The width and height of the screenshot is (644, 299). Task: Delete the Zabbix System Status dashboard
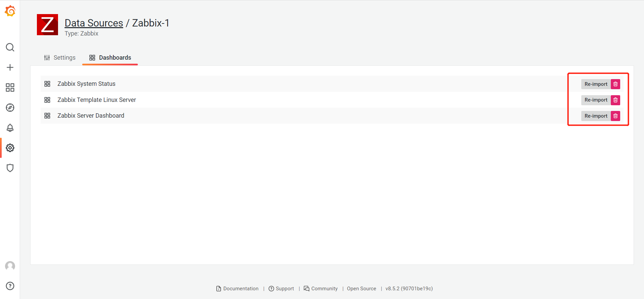pos(615,84)
